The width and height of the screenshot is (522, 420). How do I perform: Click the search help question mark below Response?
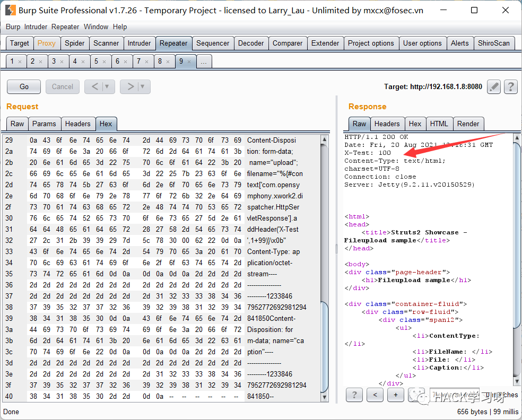[354, 395]
